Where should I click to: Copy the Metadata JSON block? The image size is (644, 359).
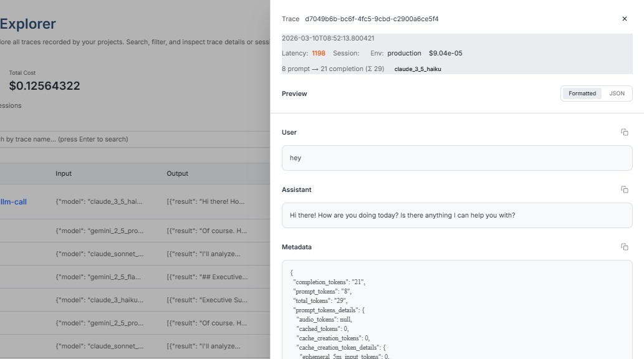pos(624,247)
